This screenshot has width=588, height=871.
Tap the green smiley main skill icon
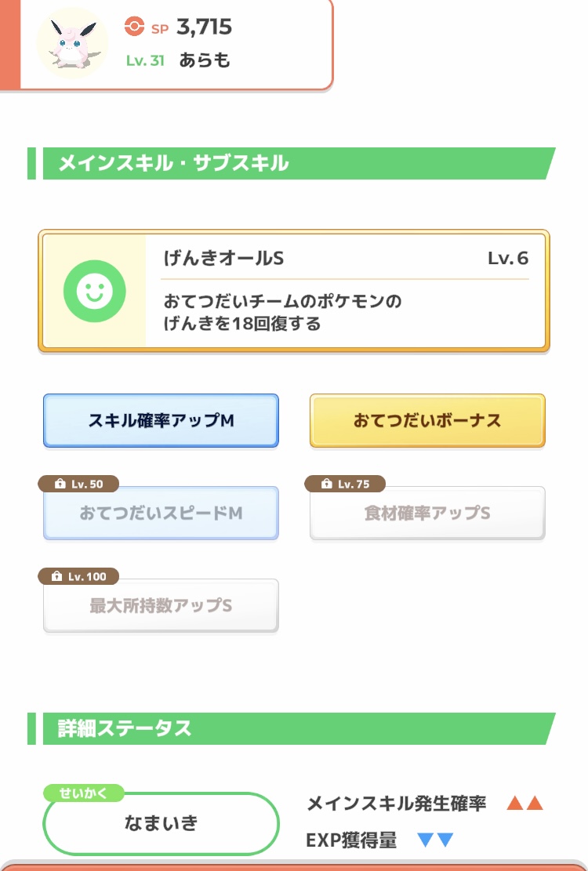[x=94, y=291]
